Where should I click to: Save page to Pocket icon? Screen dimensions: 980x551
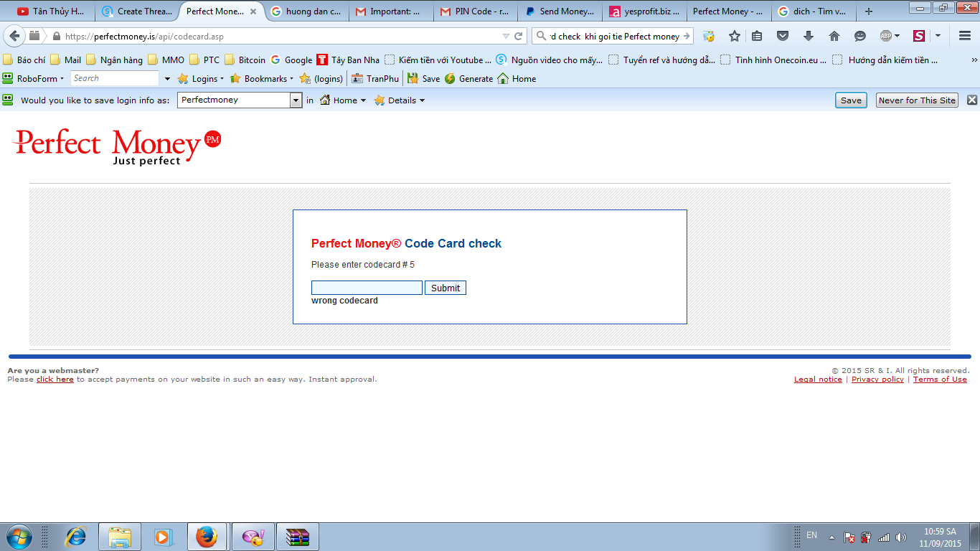[783, 36]
